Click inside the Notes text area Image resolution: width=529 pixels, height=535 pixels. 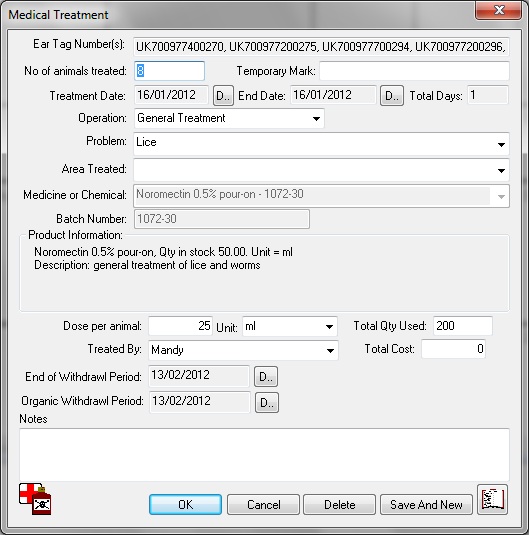[x=264, y=455]
